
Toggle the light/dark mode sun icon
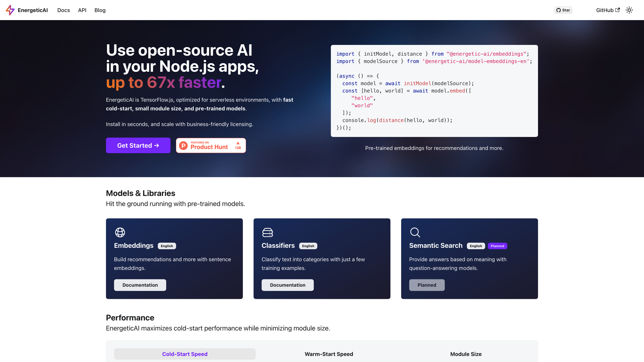(x=629, y=10)
